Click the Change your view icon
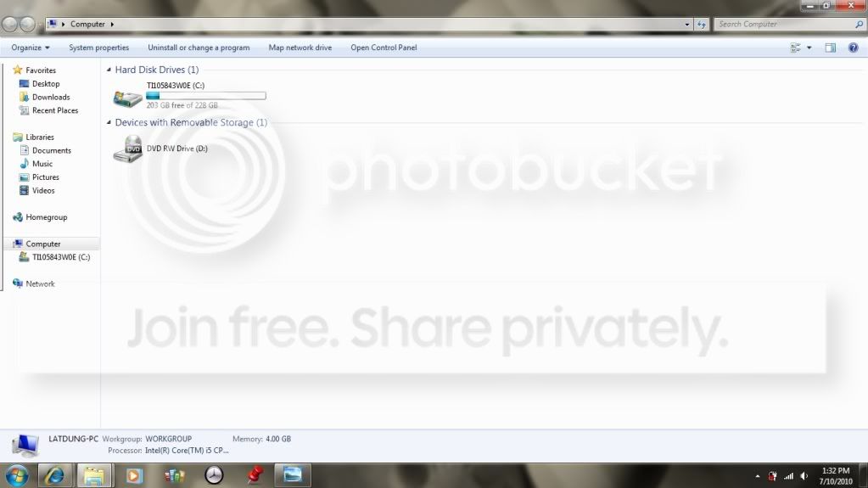 [796, 48]
